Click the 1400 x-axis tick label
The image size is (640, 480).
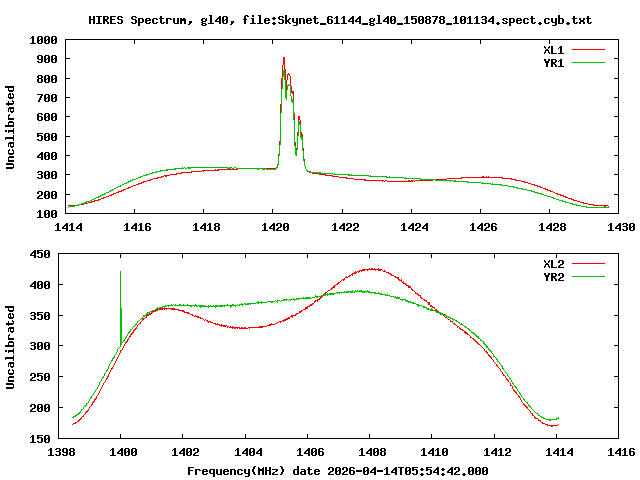pos(123,452)
